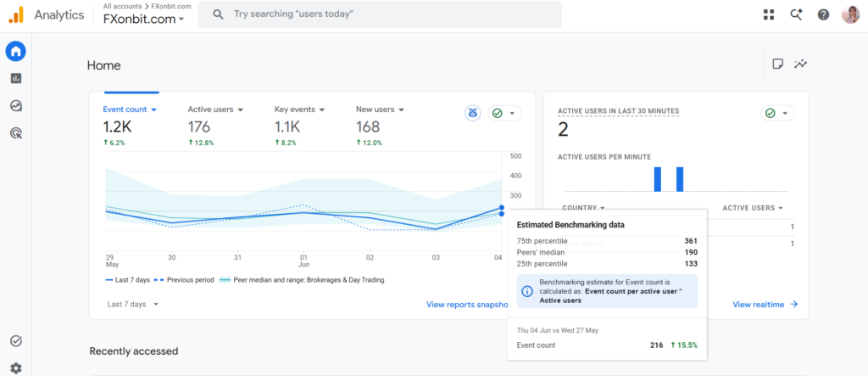868x376 pixels.
Task: Open the FXonbit.com account selector
Action: tap(143, 19)
